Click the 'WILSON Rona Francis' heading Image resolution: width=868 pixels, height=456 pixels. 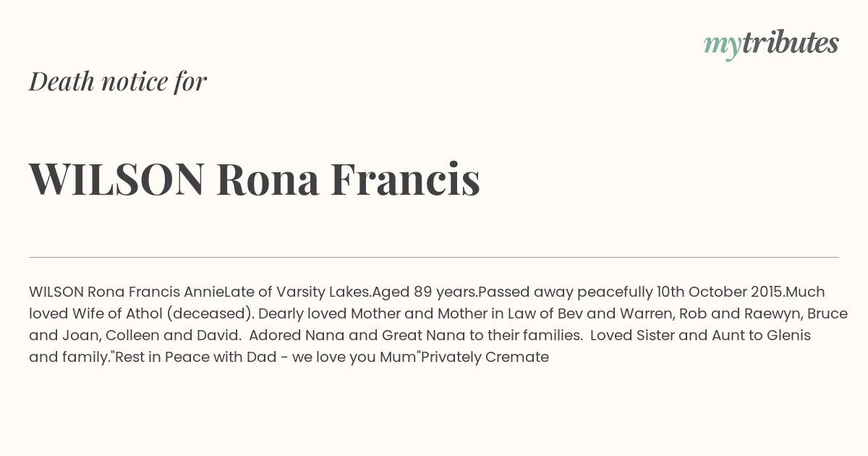coord(255,179)
